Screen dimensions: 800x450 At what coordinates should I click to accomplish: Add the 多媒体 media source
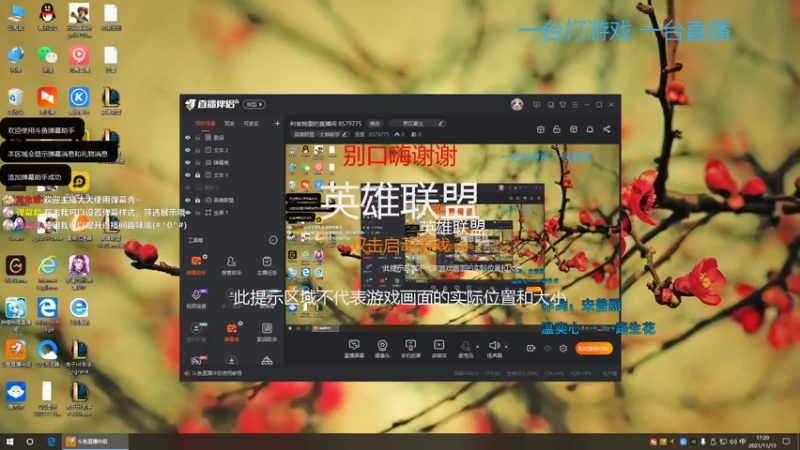pos(439,348)
